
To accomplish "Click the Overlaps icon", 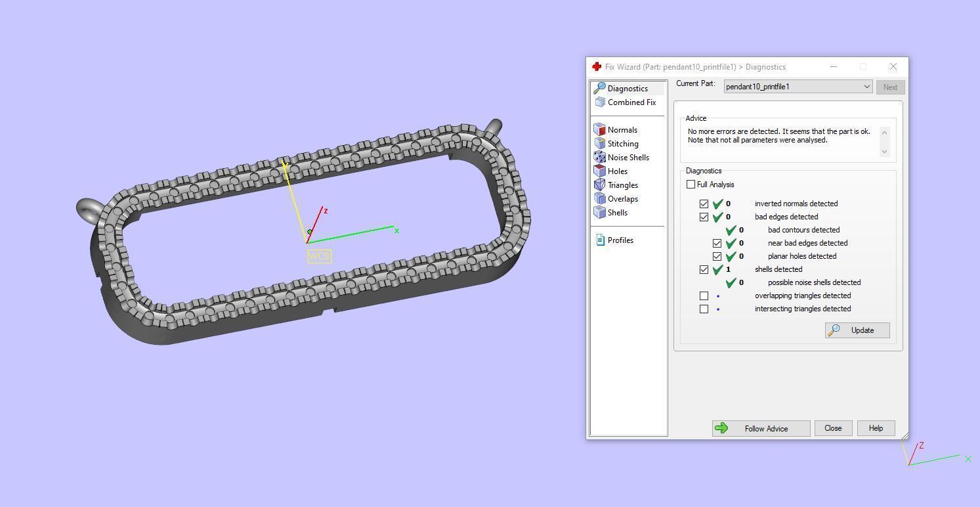I will coord(599,199).
